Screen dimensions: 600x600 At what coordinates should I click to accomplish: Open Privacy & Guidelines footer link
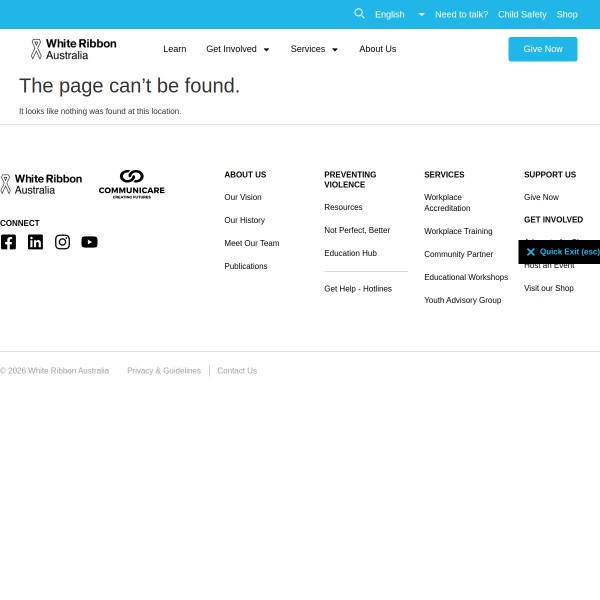(x=164, y=371)
